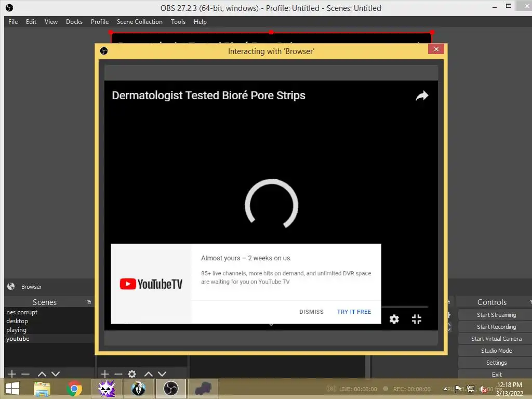Viewport: 532px width, 399px height.
Task: Show hidden tray icons arrow
Action: click(445, 389)
